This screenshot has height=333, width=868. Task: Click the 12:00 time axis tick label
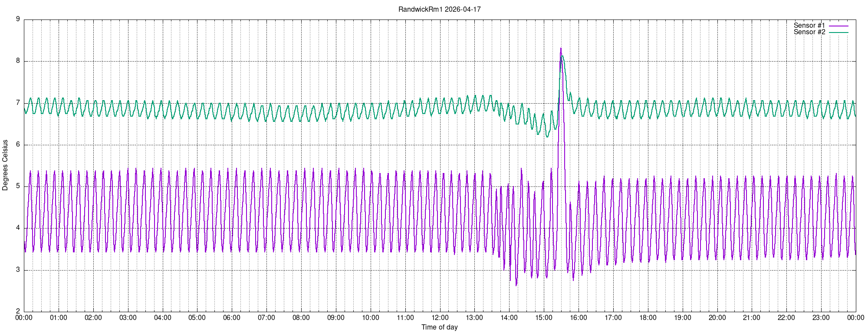point(440,317)
